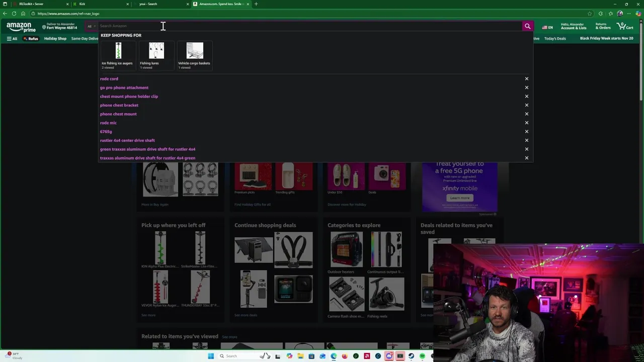Open See more deals link
Screen dimensions: 644x362
[246, 315]
